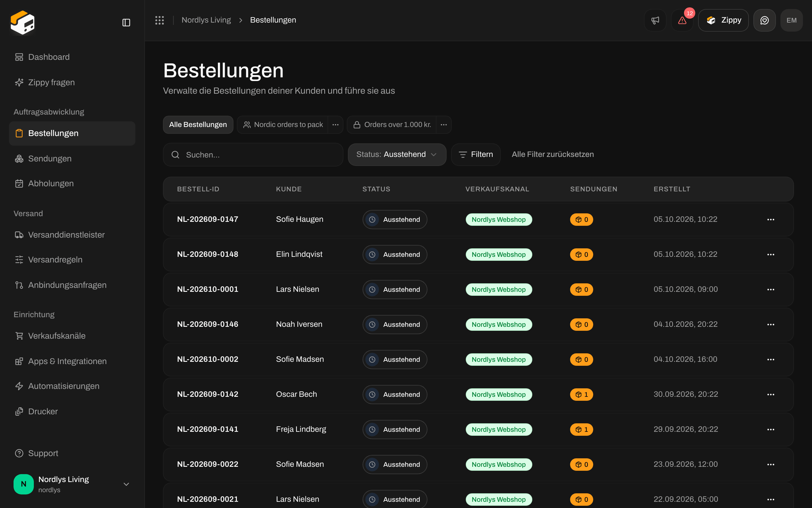
Task: Open Abholungen in the sidebar
Action: 72,183
